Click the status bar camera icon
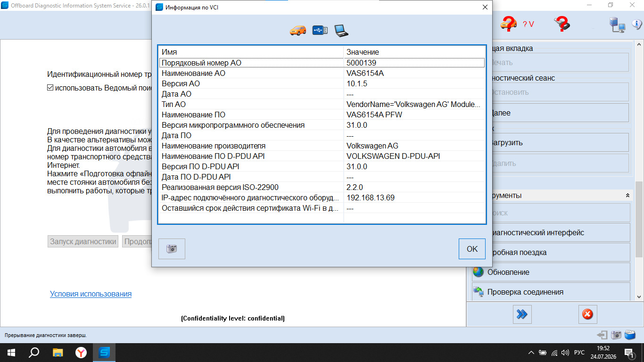 tap(616, 335)
